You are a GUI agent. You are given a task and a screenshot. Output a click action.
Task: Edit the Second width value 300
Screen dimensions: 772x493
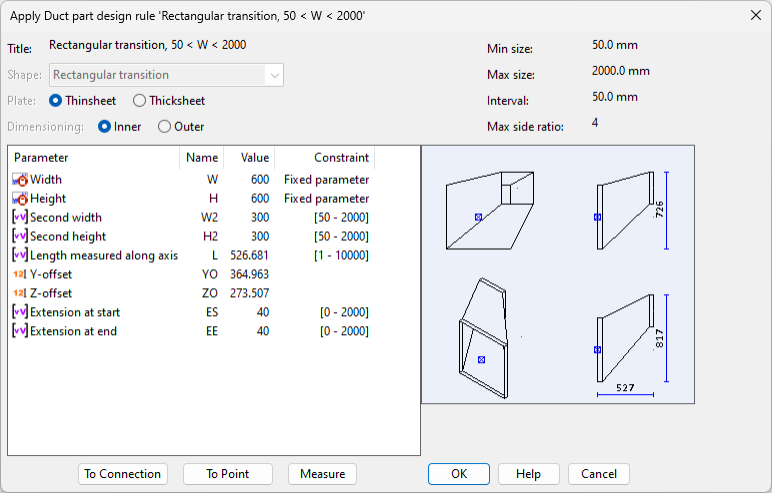coord(257,218)
